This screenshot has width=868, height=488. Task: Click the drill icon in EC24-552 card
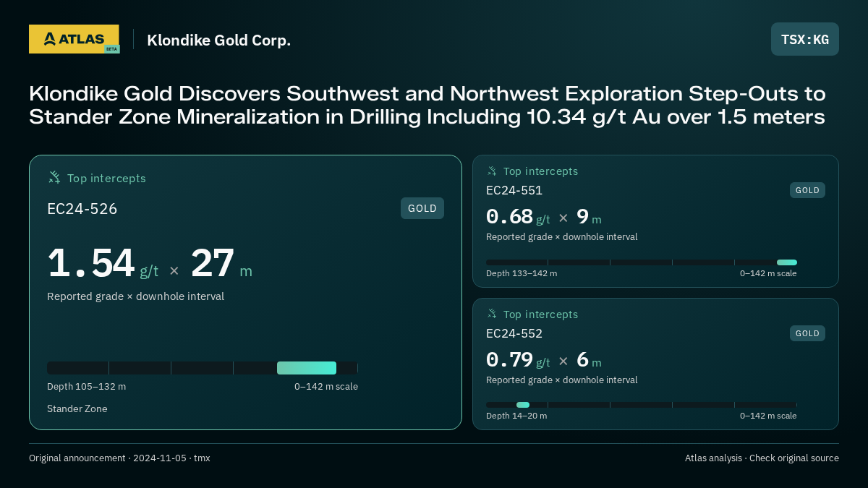pyautogui.click(x=492, y=314)
